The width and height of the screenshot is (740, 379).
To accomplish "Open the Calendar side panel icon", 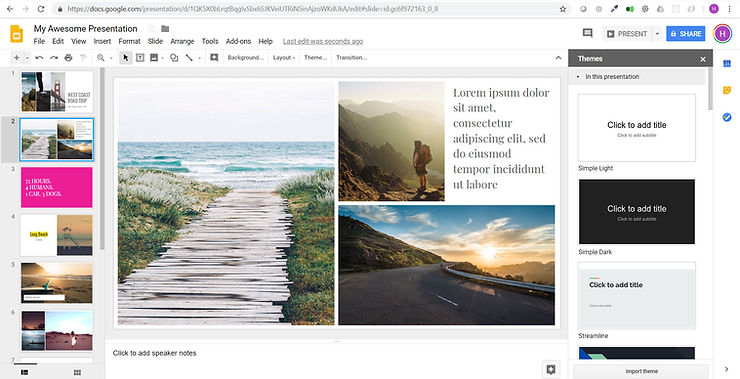I will click(x=727, y=63).
